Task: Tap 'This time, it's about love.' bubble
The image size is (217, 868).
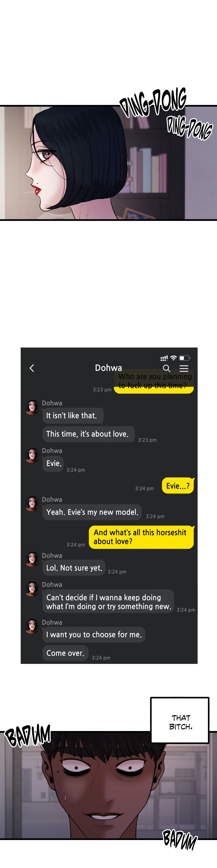Action: coord(88,434)
